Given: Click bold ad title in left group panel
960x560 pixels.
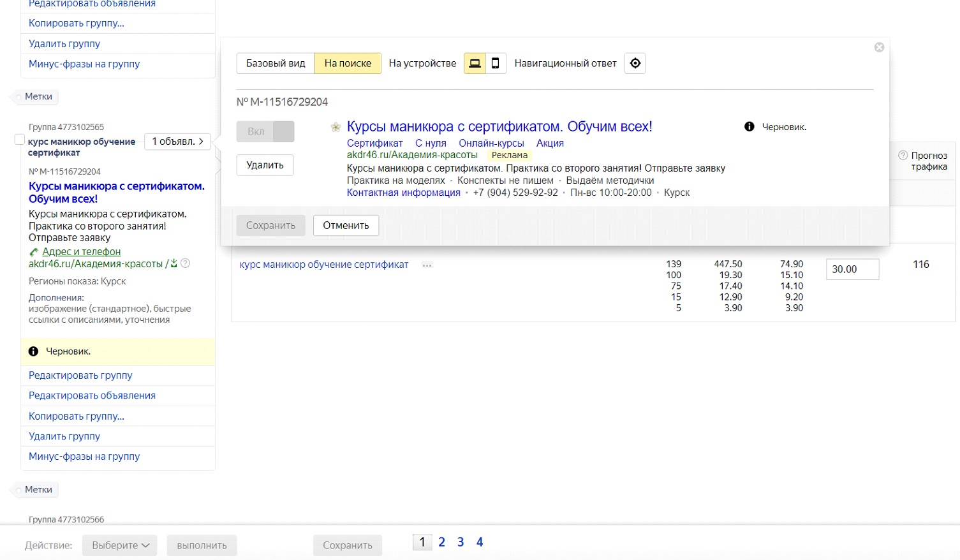Looking at the screenshot, I should coord(117,193).
